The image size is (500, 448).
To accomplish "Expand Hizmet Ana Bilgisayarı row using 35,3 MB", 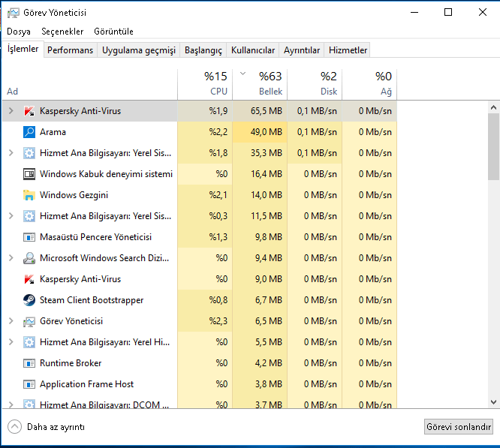I will (x=11, y=153).
